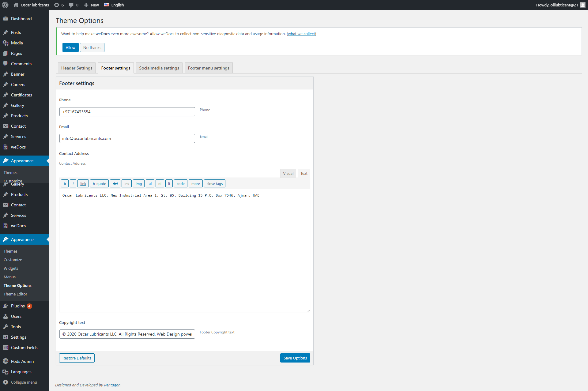Open the Footer menu settings tab
588x391 pixels.
click(x=209, y=68)
